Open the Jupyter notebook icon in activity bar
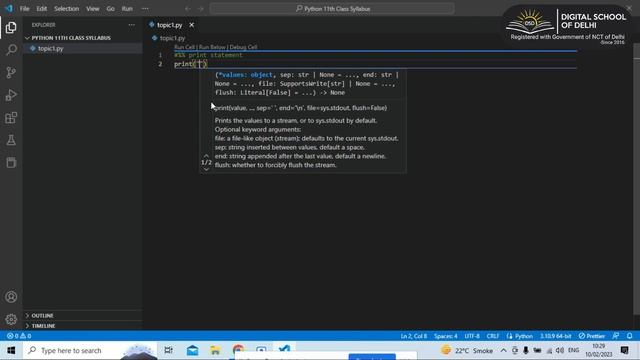Viewport: 640px width, 360px height. (x=11, y=162)
